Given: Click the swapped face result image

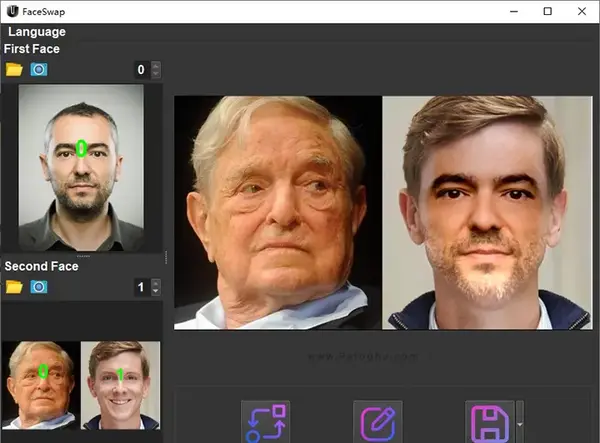Looking at the screenshot, I should 488,213.
